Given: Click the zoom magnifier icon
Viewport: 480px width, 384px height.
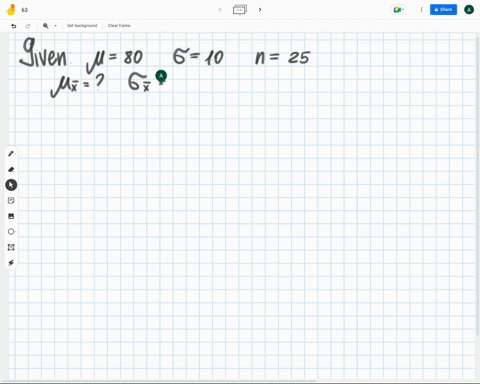Looking at the screenshot, I should [46, 26].
